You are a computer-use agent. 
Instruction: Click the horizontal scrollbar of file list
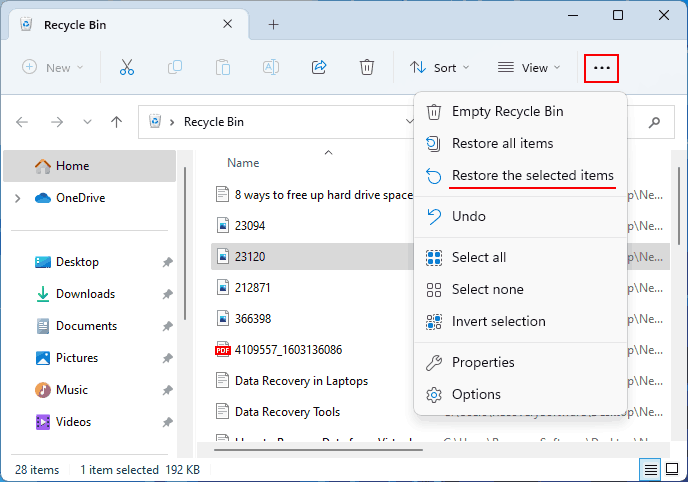[318, 450]
